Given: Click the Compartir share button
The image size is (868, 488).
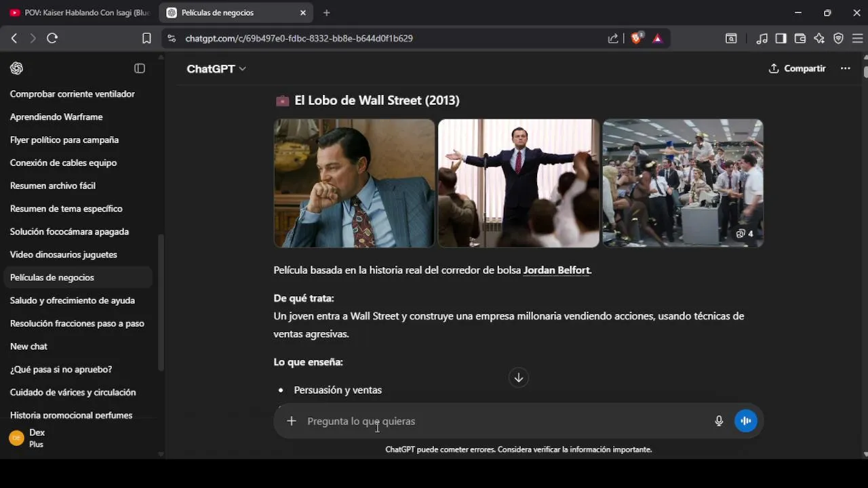Looking at the screenshot, I should point(797,68).
